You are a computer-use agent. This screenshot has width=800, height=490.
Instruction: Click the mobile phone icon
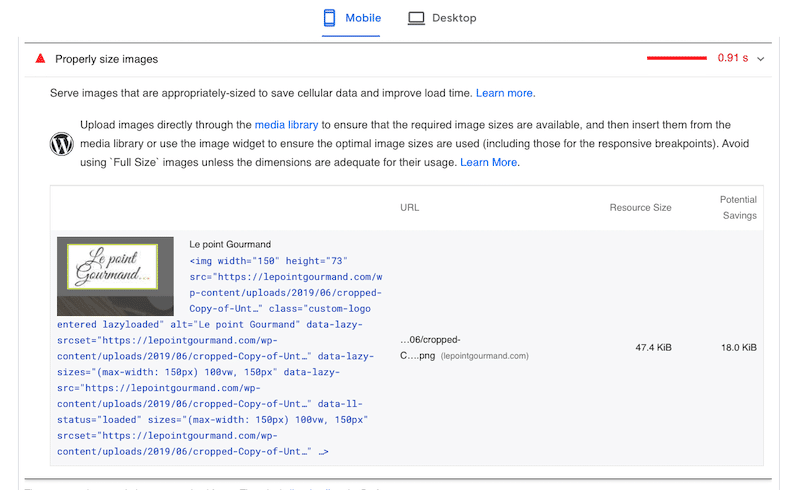click(x=330, y=18)
